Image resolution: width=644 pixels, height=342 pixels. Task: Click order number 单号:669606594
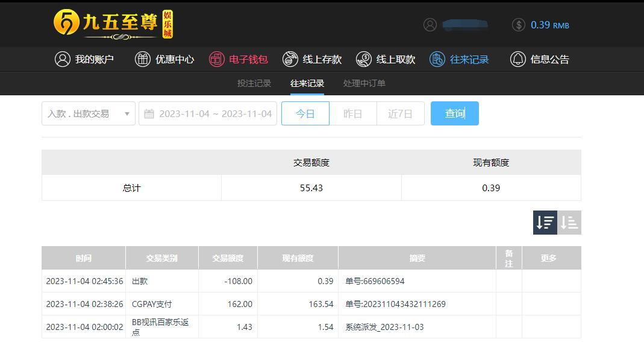pyautogui.click(x=375, y=281)
